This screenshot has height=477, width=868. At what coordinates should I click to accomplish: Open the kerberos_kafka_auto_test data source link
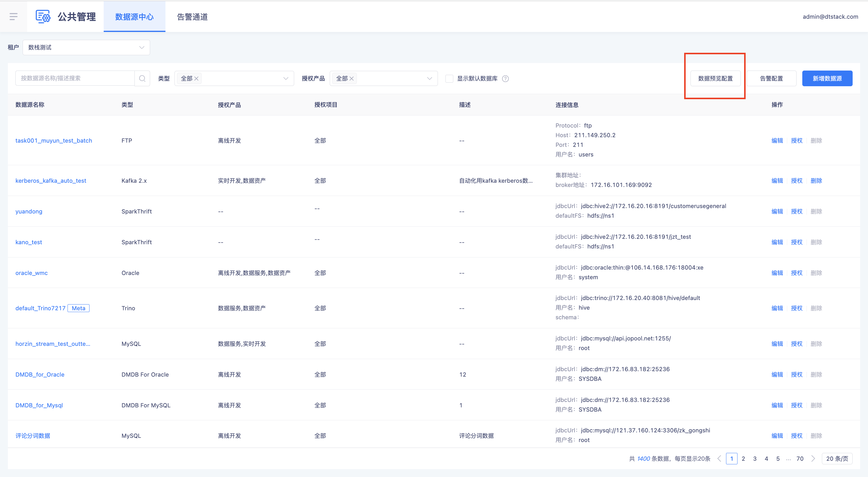tap(51, 181)
